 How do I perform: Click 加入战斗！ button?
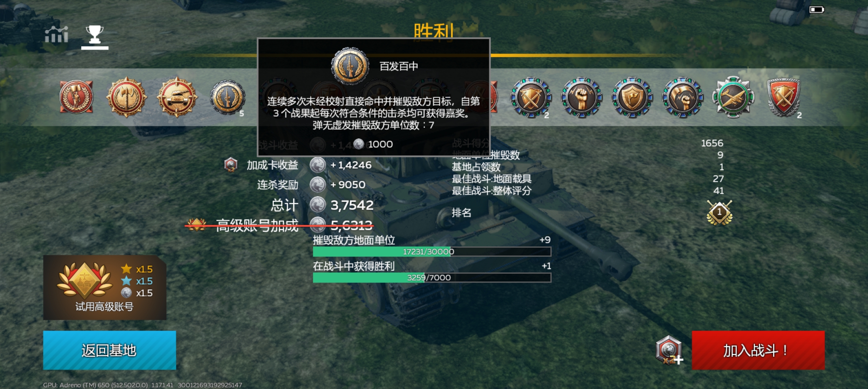point(758,350)
